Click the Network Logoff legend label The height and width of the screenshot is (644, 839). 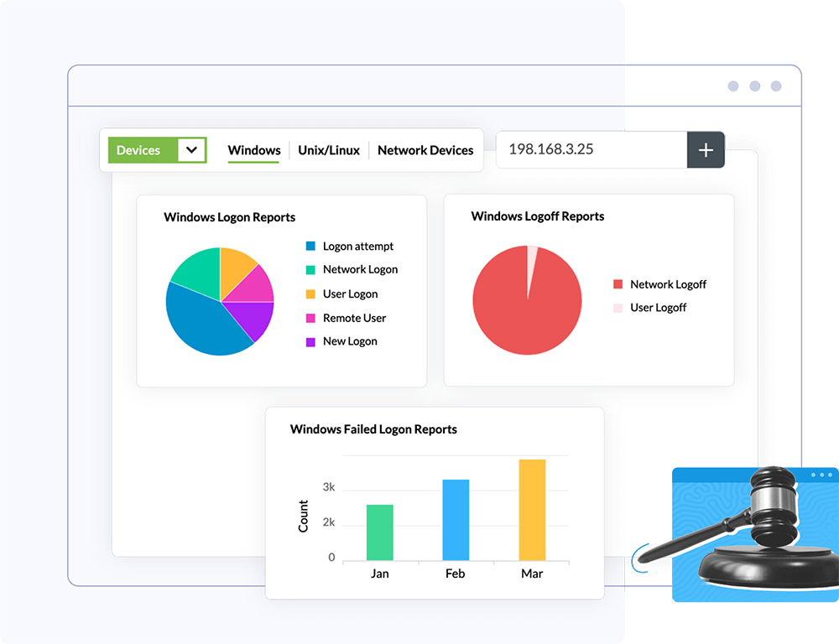(669, 284)
